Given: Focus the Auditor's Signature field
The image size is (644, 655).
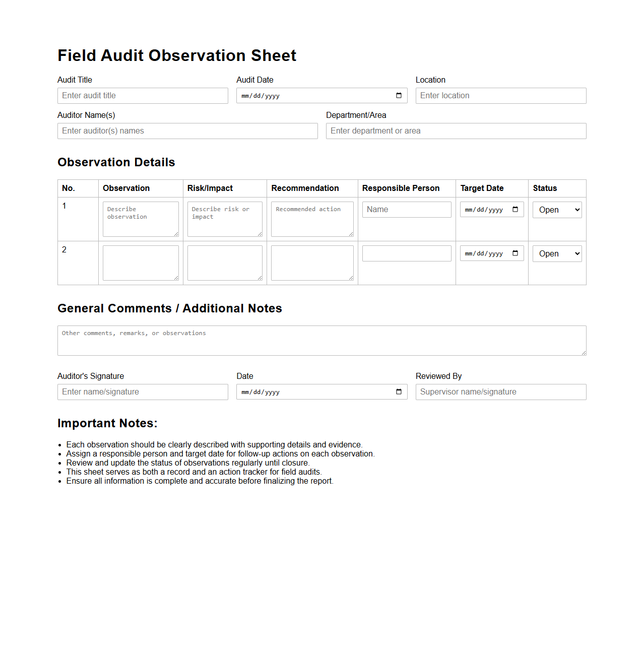Looking at the screenshot, I should point(143,392).
